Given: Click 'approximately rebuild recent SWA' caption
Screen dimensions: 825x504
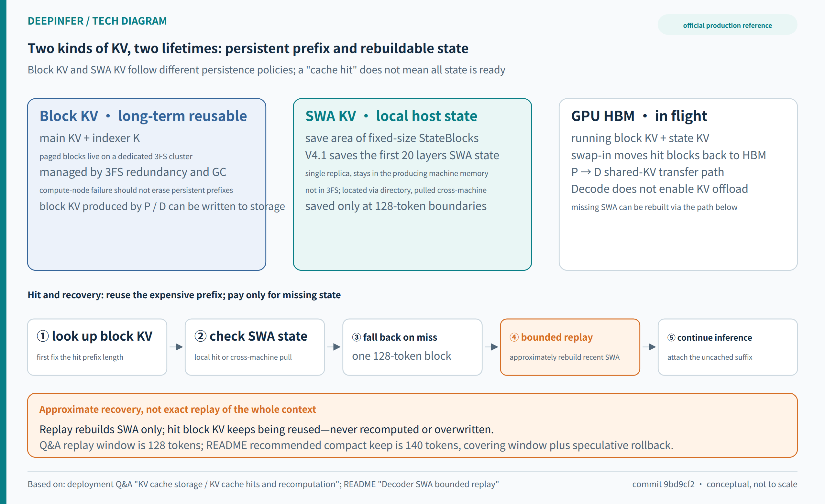Looking at the screenshot, I should (565, 357).
